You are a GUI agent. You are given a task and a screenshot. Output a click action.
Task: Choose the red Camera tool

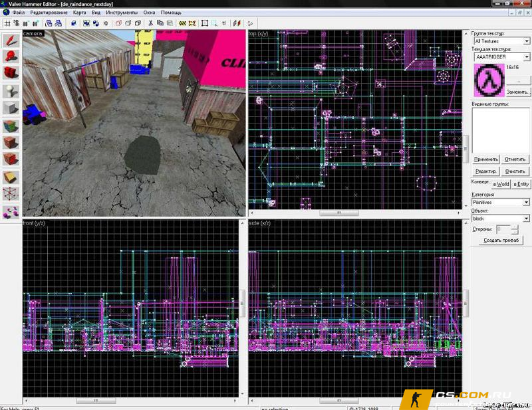click(11, 73)
